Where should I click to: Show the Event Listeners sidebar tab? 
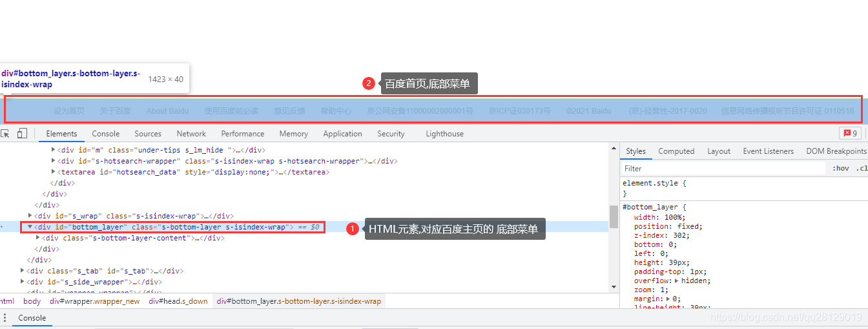coord(768,151)
